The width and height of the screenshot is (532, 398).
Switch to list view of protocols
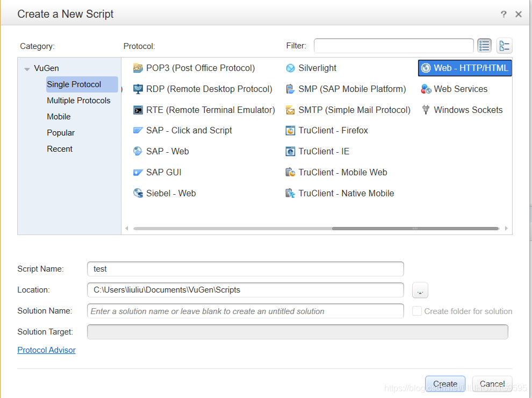tap(484, 46)
